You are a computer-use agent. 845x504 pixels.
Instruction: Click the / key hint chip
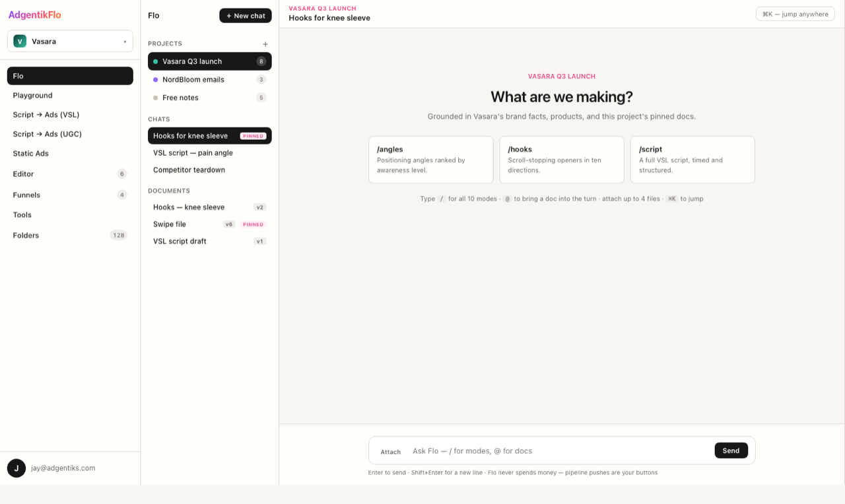pos(442,199)
